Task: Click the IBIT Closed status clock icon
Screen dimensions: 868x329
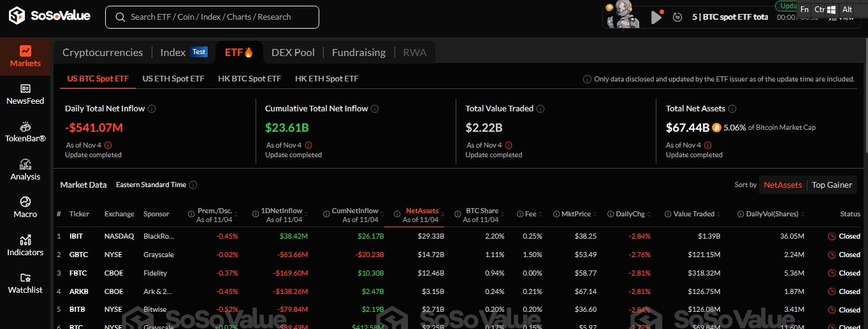Action: (x=832, y=236)
